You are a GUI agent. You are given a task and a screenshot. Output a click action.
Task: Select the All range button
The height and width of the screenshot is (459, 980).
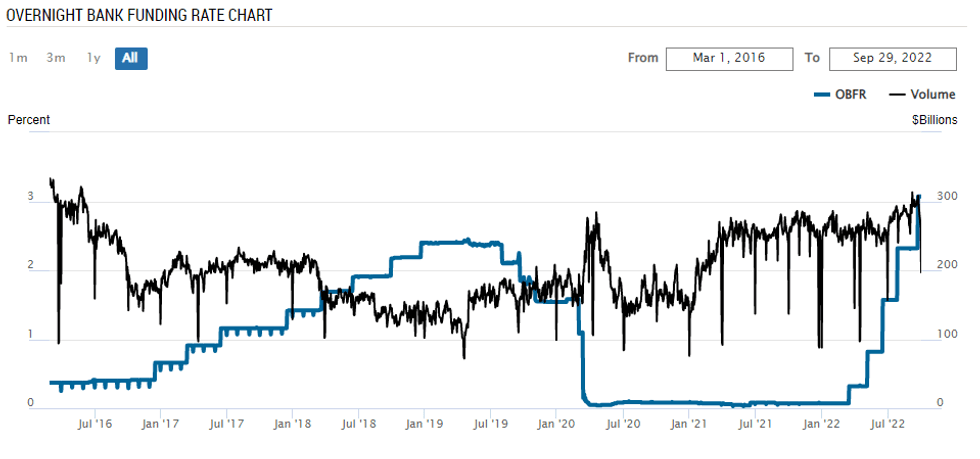click(131, 58)
